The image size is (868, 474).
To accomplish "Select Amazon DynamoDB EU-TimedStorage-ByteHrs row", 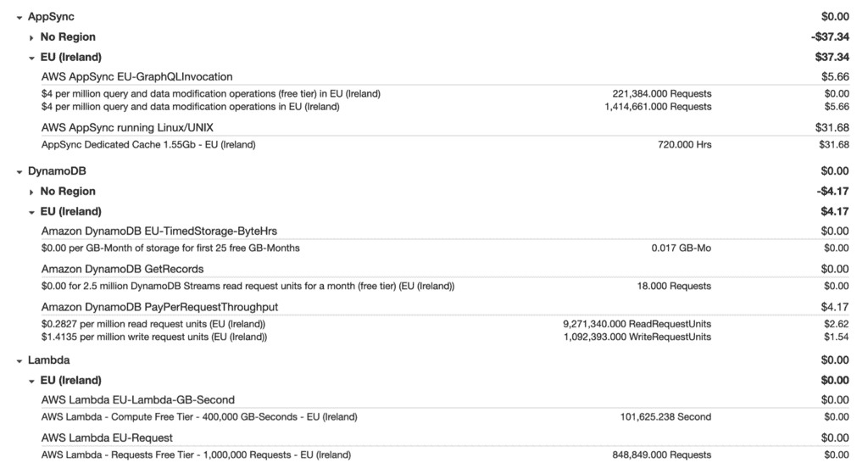I will point(159,231).
